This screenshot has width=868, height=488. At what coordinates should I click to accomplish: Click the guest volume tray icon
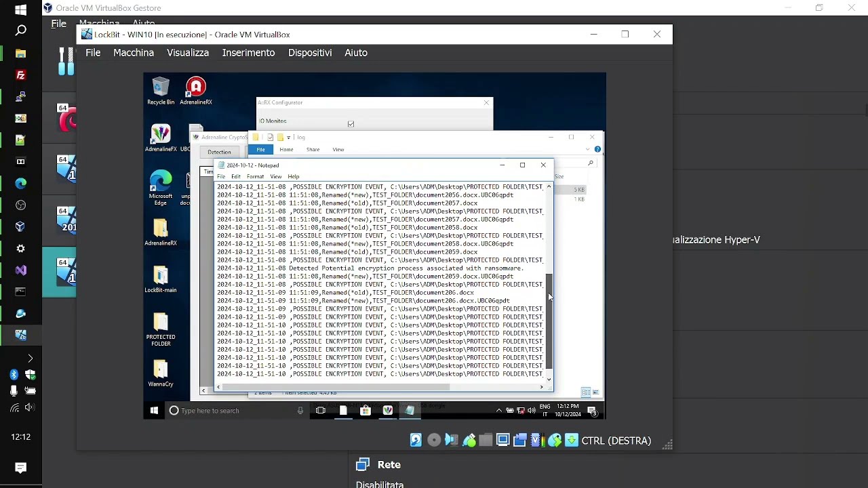pos(531,410)
